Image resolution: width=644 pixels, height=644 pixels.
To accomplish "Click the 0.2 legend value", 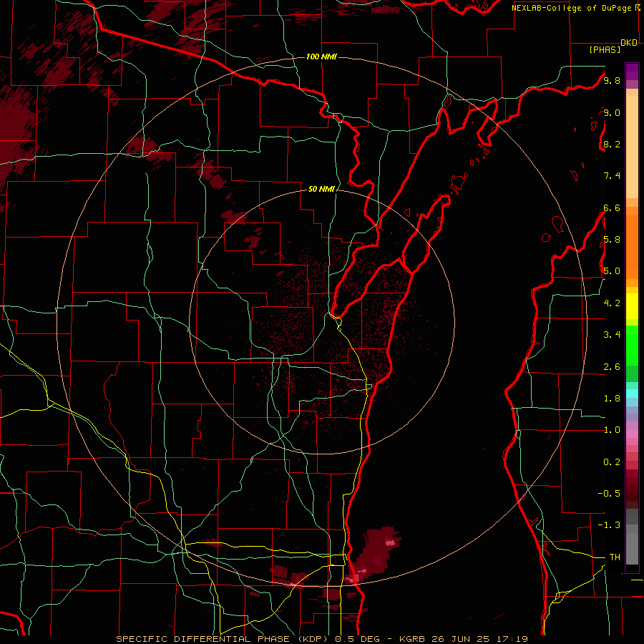I will pyautogui.click(x=612, y=462).
